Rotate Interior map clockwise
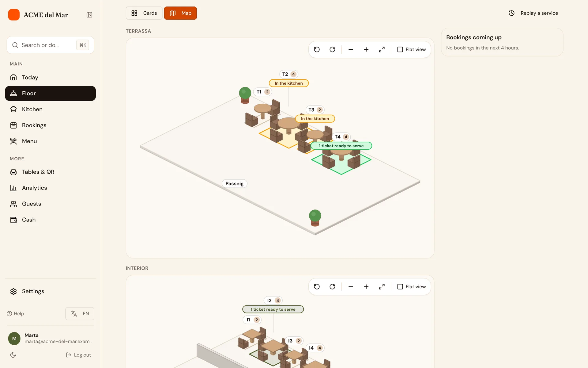The height and width of the screenshot is (368, 588). (332, 286)
